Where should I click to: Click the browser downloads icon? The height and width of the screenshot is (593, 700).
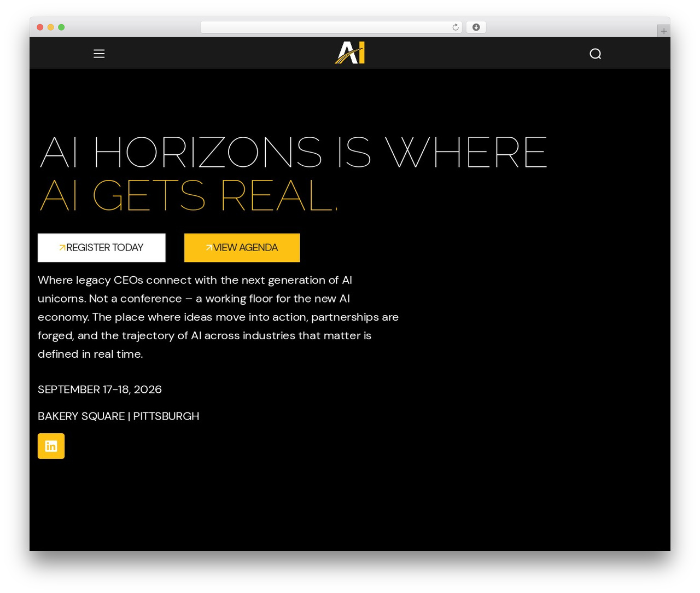(x=476, y=27)
